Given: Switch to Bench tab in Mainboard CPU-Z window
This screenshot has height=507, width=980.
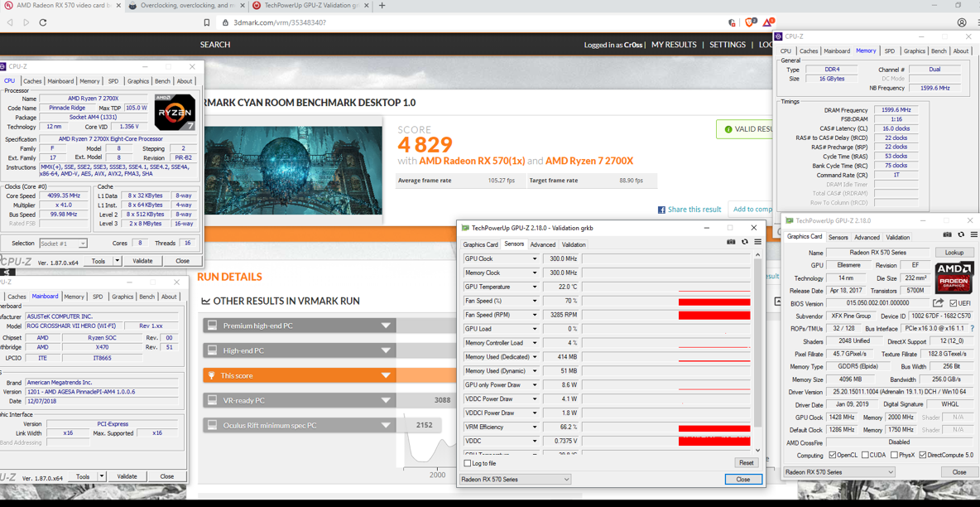Looking at the screenshot, I should [x=147, y=297].
